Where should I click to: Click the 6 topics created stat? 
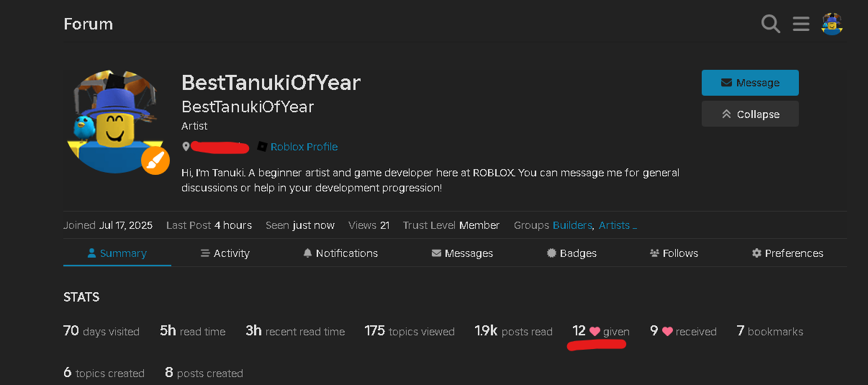pyautogui.click(x=104, y=373)
